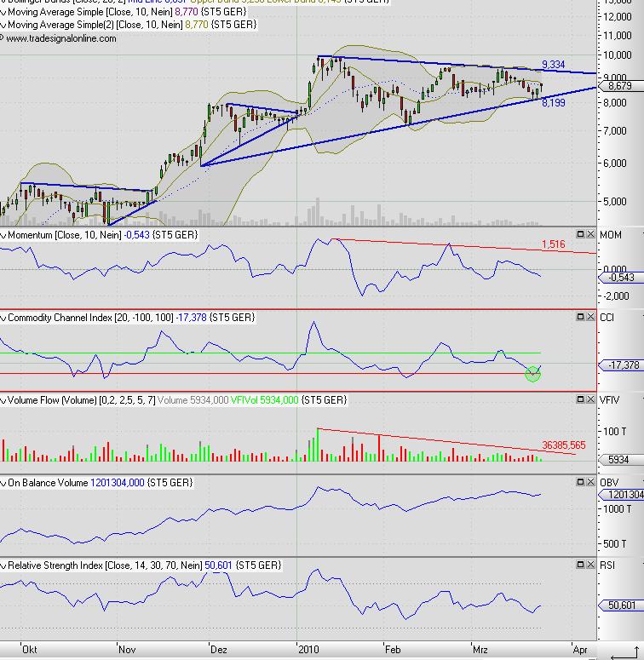Viewport: 644px width, 660px height.
Task: Click the 10,000 price axis label
Action: (617, 55)
